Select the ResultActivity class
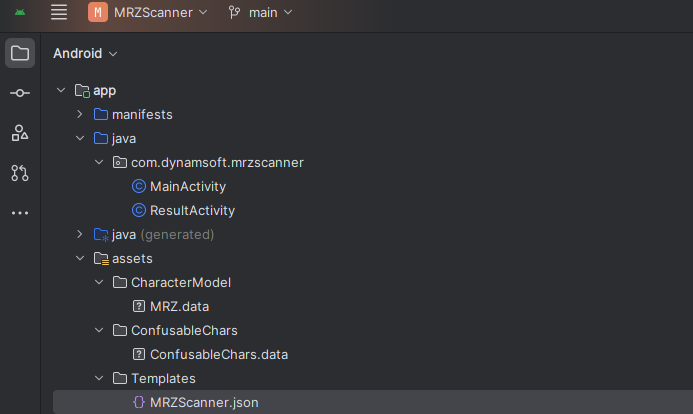The image size is (693, 414). pos(192,210)
